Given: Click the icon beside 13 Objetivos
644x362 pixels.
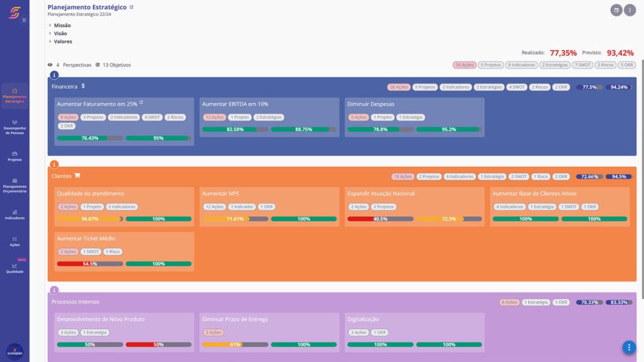Looking at the screenshot, I should coord(97,65).
